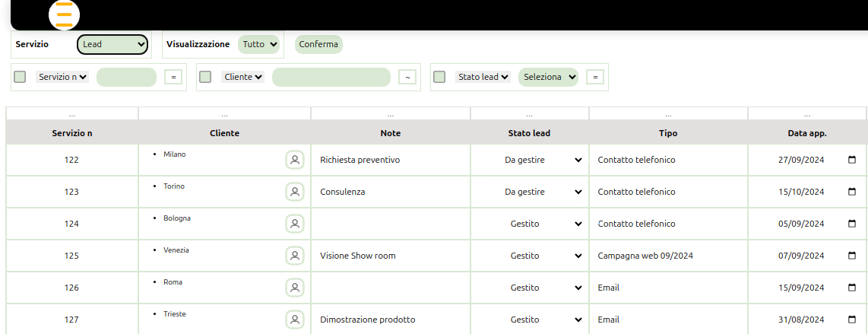
Task: Click the tilde operator button for Cliente
Action: pos(407,77)
